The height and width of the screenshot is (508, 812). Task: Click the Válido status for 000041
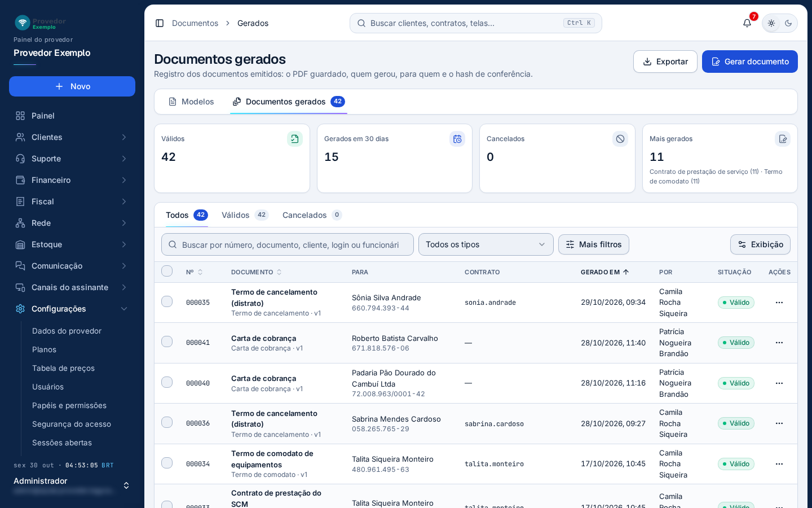736,343
